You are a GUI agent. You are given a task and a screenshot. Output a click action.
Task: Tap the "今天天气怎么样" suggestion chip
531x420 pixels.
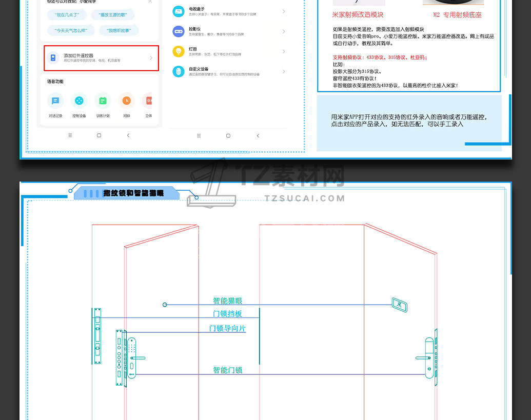point(71,30)
